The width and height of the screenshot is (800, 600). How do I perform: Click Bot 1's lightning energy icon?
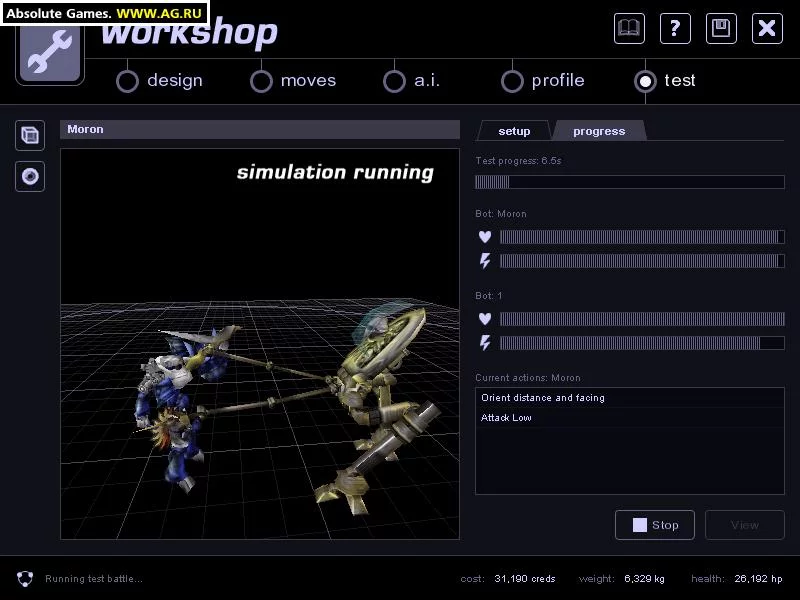point(485,343)
